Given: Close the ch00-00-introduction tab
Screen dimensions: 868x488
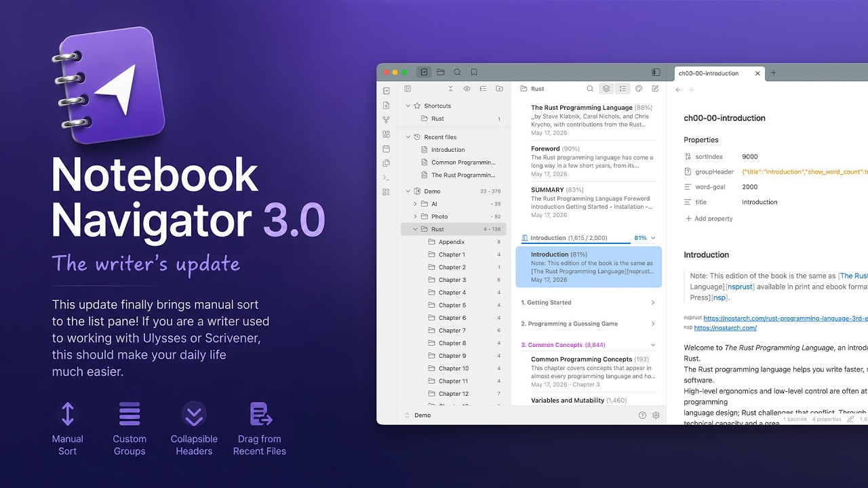Looking at the screenshot, I should 757,73.
